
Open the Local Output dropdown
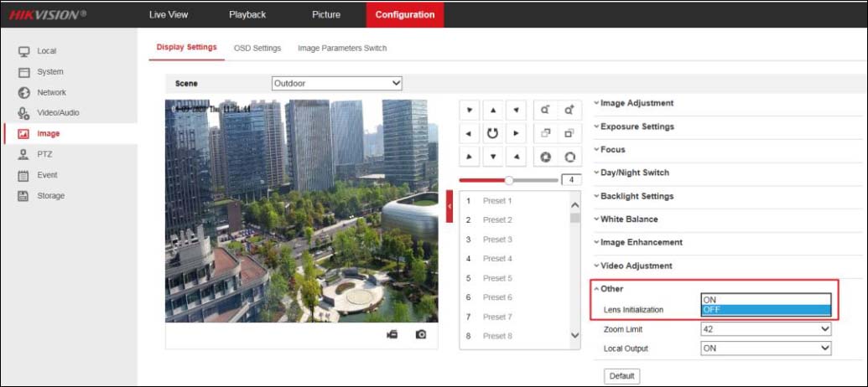point(767,348)
